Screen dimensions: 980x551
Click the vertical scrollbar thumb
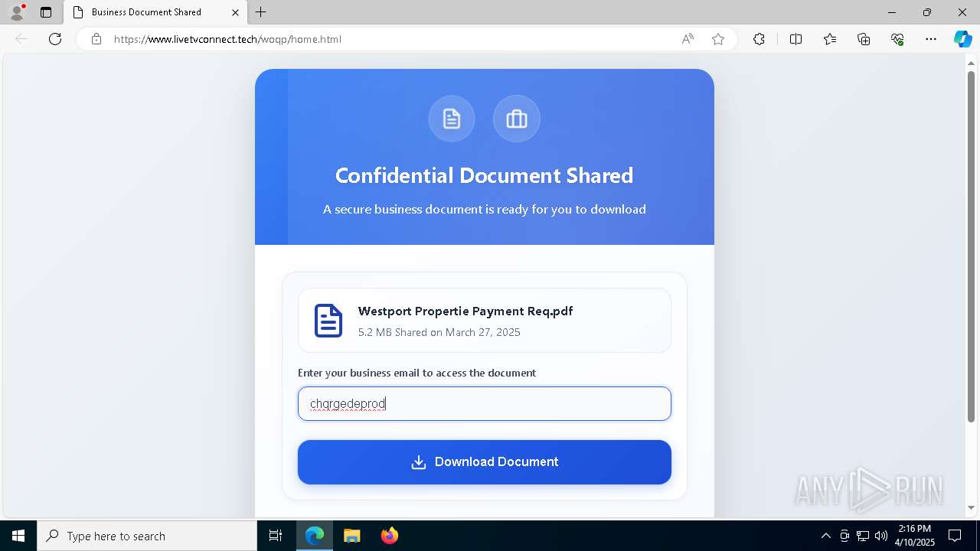pyautogui.click(x=972, y=246)
